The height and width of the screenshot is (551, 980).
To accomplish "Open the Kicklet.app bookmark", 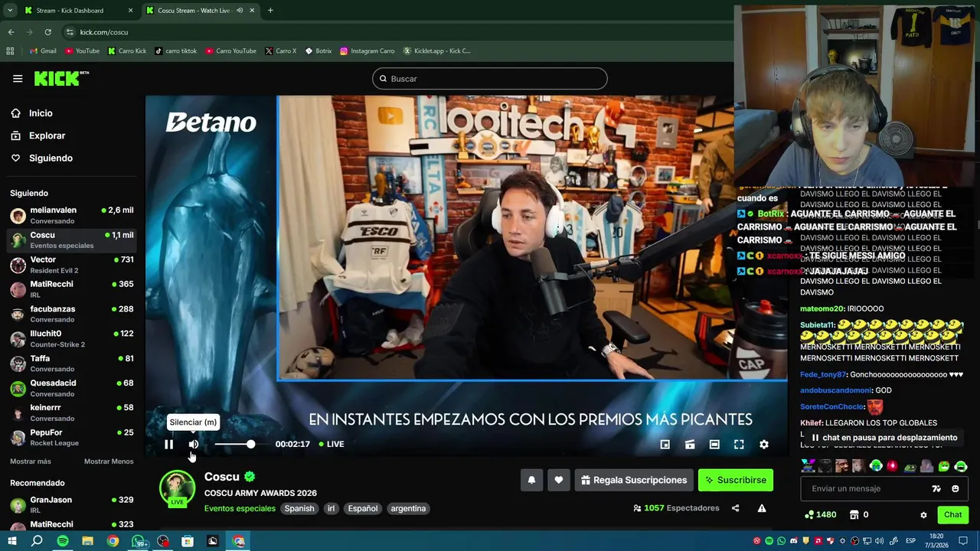I will 437,51.
